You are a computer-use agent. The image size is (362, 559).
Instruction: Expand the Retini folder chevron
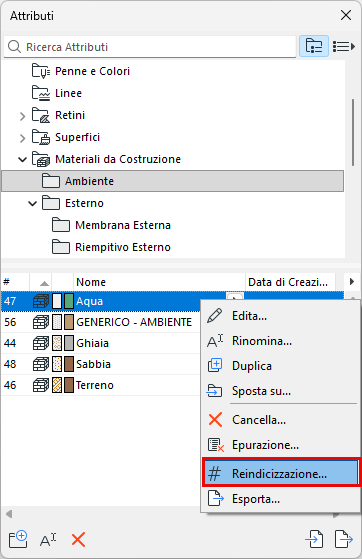[22, 116]
